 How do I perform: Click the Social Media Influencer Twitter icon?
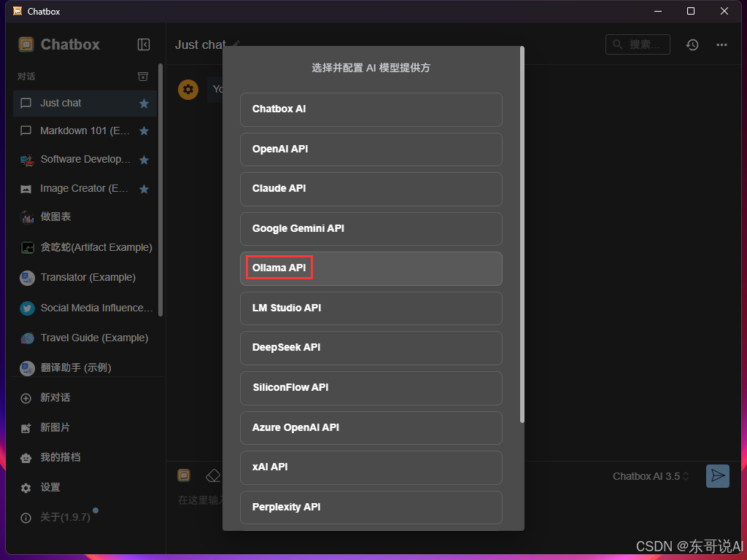[27, 308]
